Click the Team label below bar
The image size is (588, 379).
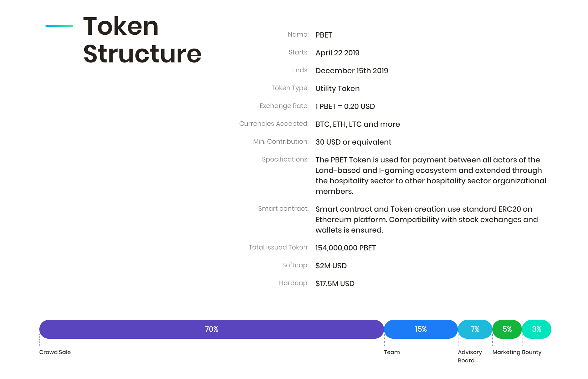click(392, 352)
